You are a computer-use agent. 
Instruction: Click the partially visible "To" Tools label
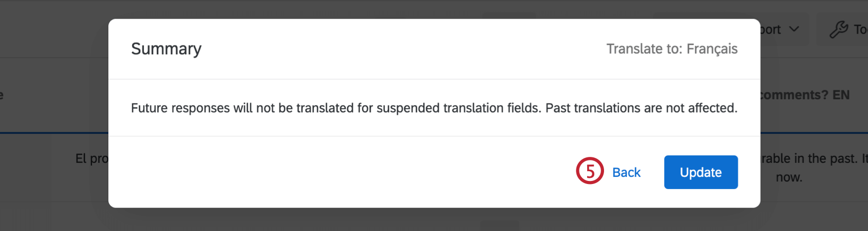861,30
